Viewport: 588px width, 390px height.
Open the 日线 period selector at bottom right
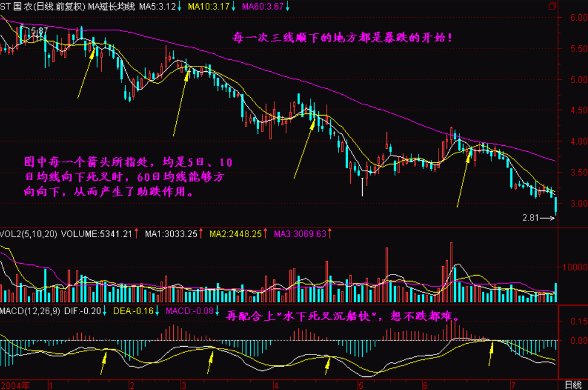[573, 385]
